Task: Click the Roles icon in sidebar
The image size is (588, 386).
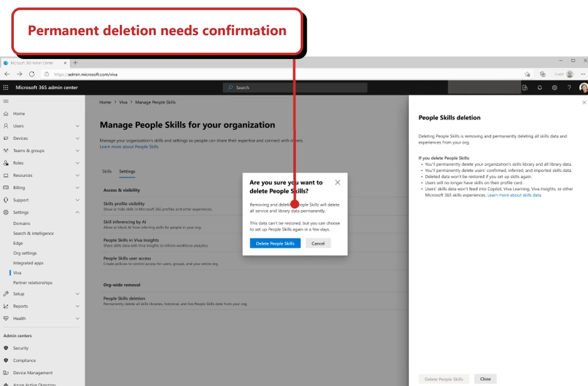Action: [x=6, y=163]
